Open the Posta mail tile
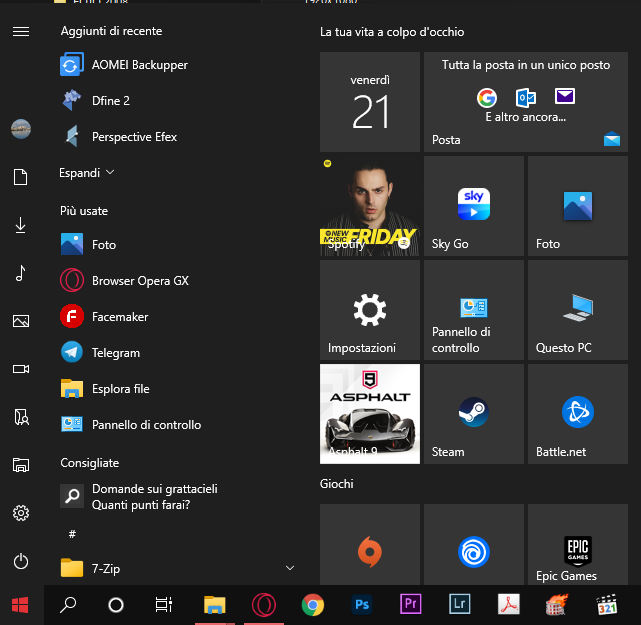The image size is (641, 625). [526, 102]
